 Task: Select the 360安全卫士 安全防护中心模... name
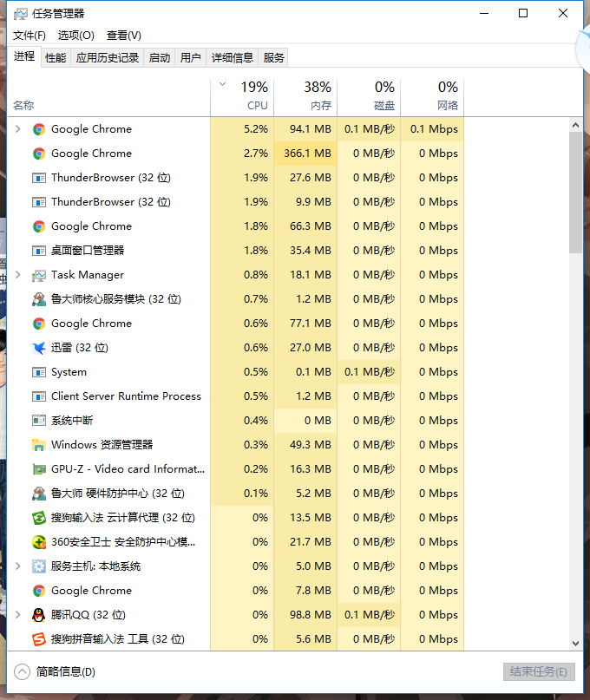[x=123, y=542]
